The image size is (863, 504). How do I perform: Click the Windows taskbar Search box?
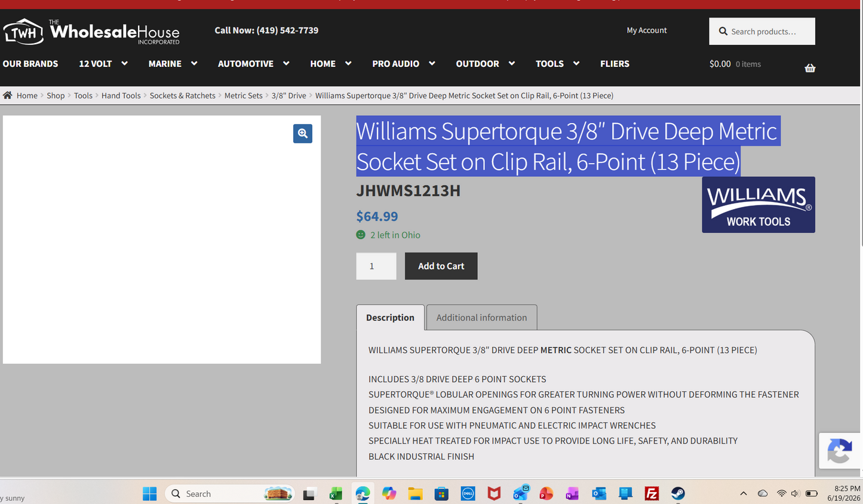pos(230,494)
